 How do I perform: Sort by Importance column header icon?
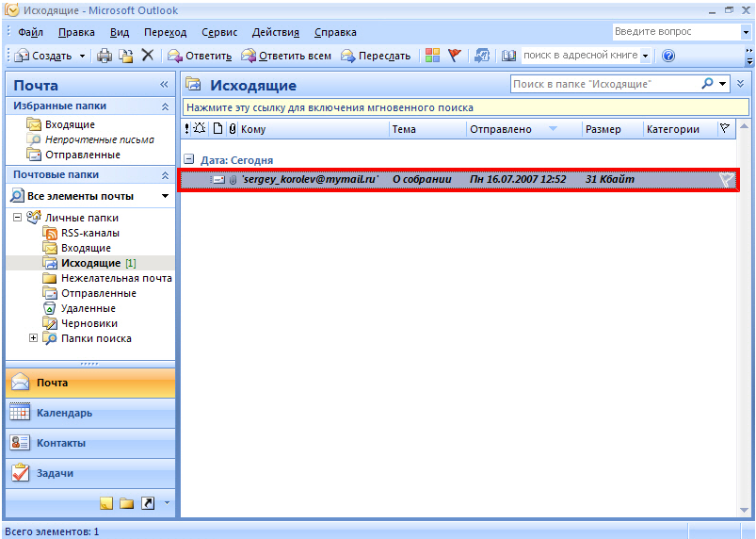pos(187,129)
